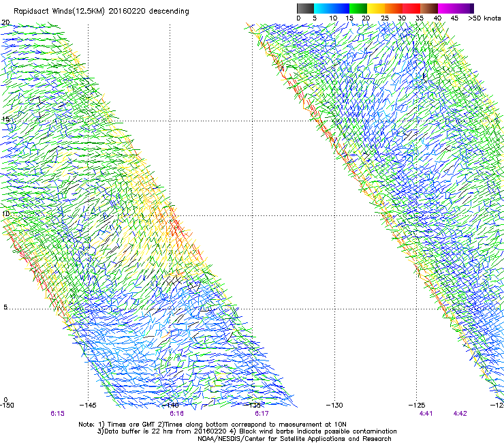Click the red 30-35 knots color segment
Viewport: 504px width, 443px height.
[x=411, y=8]
